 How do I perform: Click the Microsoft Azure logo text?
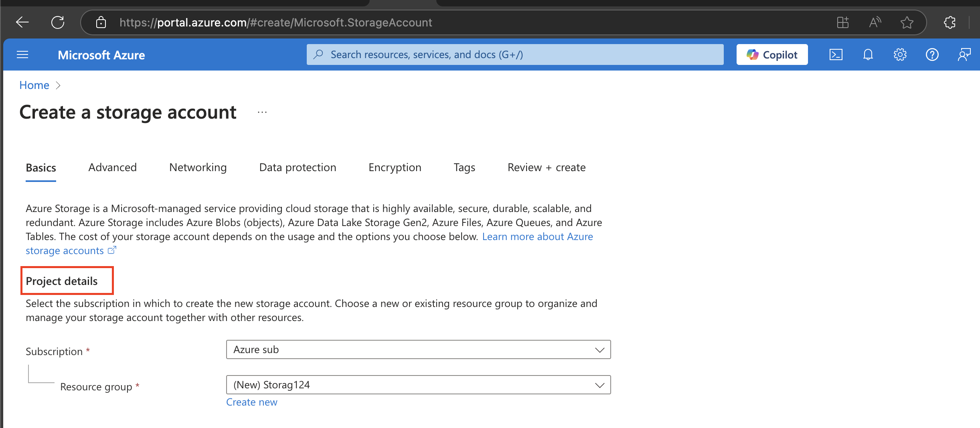click(101, 55)
